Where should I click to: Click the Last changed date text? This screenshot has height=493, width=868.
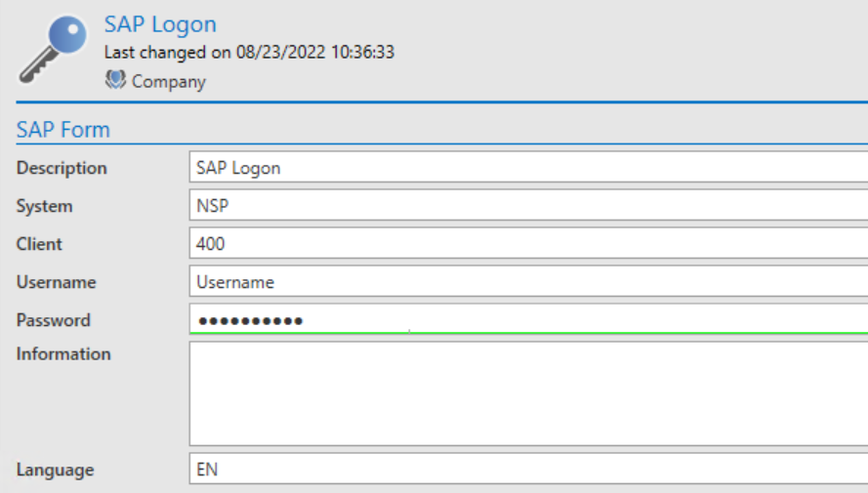[249, 52]
